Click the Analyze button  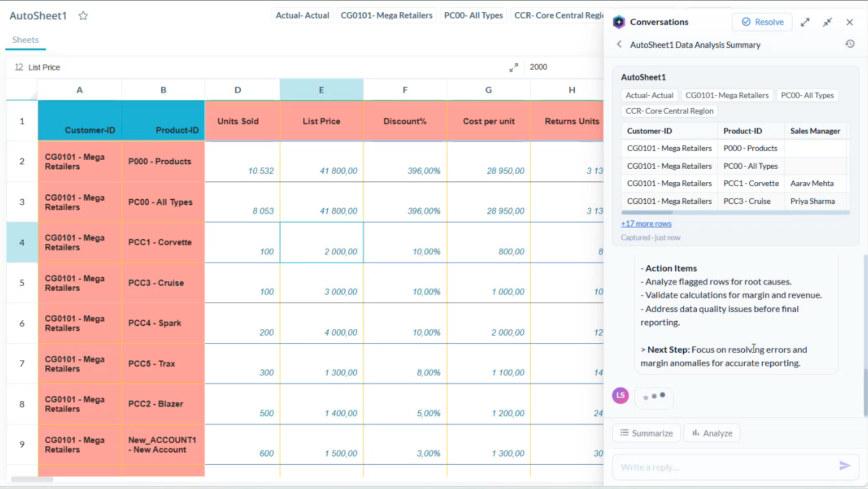[712, 433]
